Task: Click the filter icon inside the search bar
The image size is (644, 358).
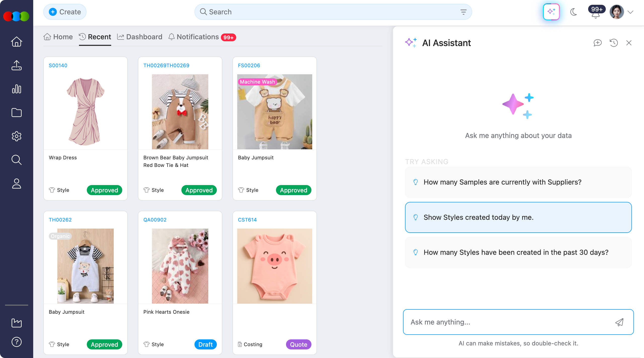Action: (464, 12)
